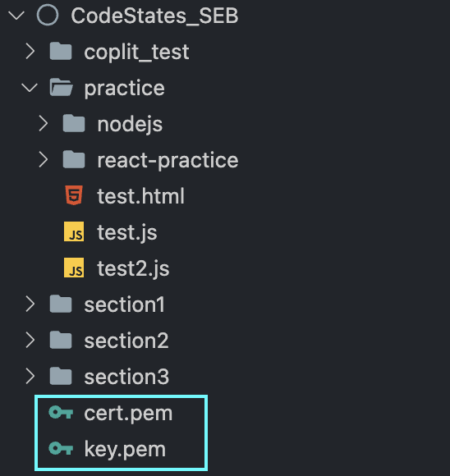Open the cert.pem file

coord(128,414)
